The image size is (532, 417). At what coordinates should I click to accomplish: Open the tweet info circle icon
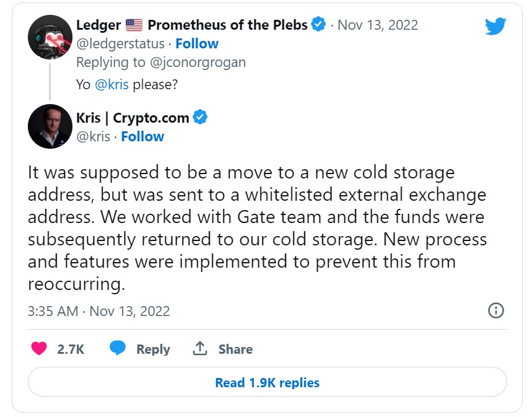(495, 310)
